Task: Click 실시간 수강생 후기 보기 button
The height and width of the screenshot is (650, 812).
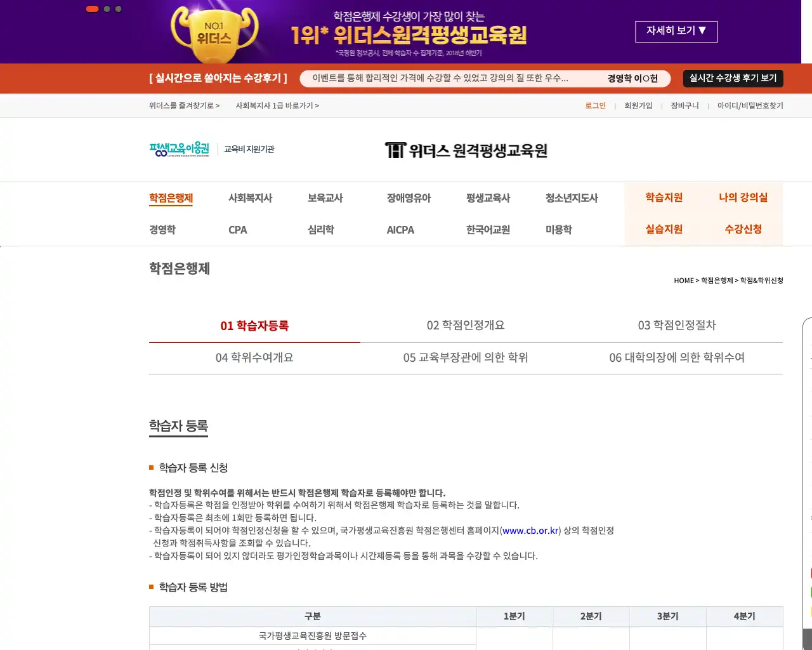Action: pyautogui.click(x=733, y=78)
